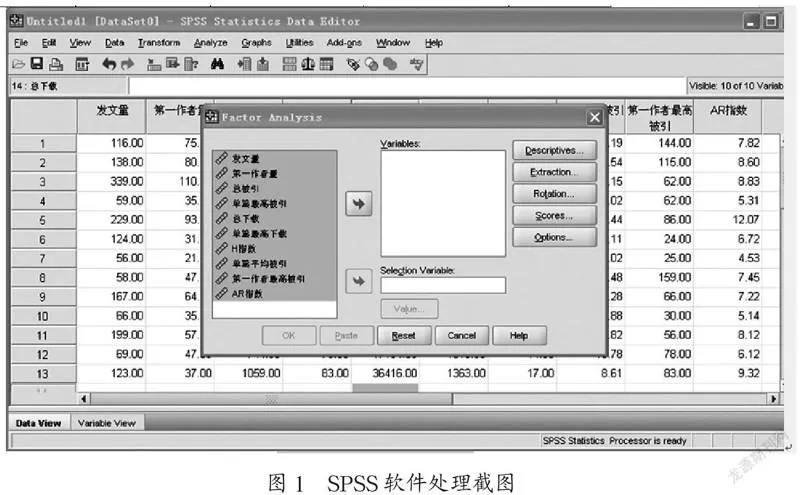The width and height of the screenshot is (800, 495).
Task: Toggle Value Labels tag icon
Action: pyautogui.click(x=353, y=64)
